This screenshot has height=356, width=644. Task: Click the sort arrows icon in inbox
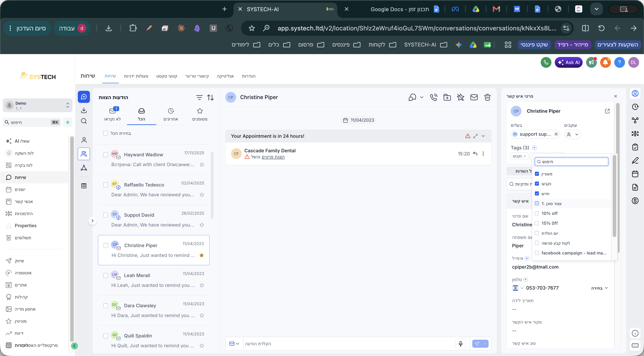210,97
